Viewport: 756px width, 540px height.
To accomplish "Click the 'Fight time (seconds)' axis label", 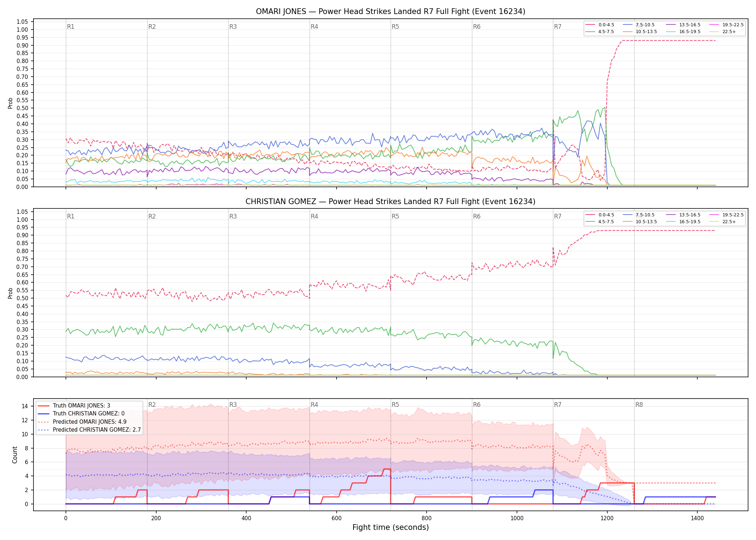I will click(391, 527).
